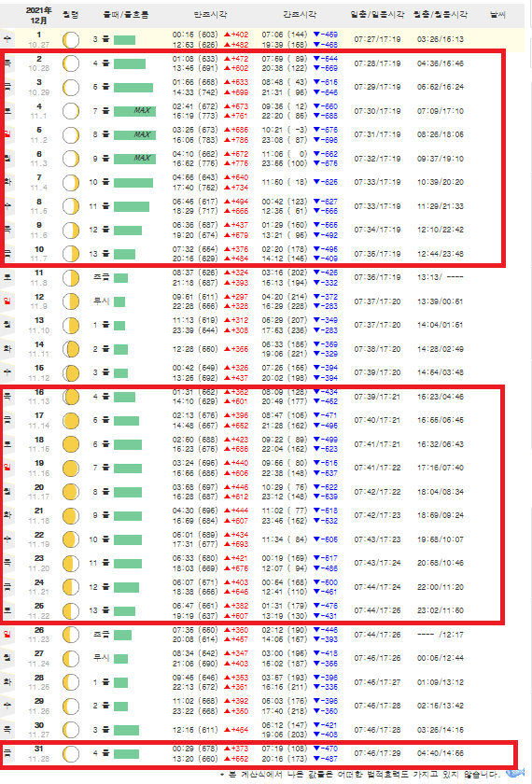Image resolution: width=532 pixels, height=784 pixels.
Task: Click the date number 31 in the last row
Action: (39, 749)
